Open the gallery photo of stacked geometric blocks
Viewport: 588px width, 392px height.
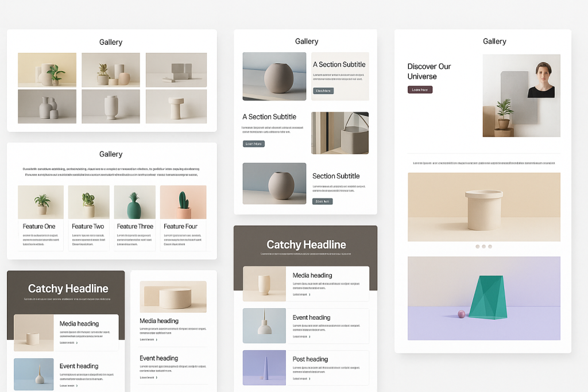[176, 69]
